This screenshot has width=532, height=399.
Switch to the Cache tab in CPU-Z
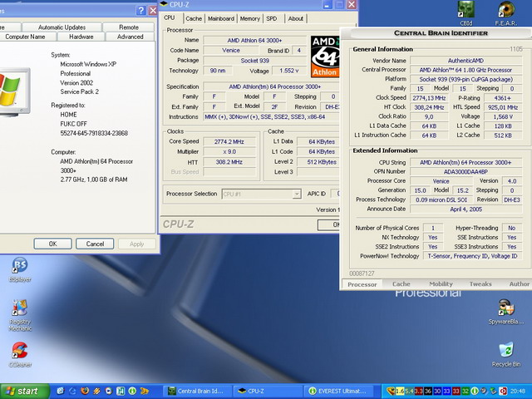[x=194, y=18]
